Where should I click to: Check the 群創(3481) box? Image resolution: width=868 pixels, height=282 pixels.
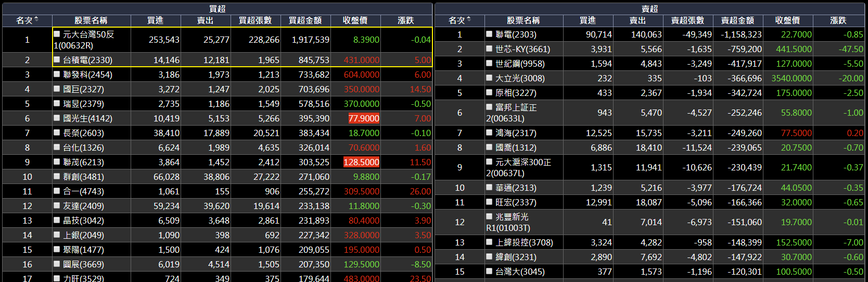(x=57, y=177)
